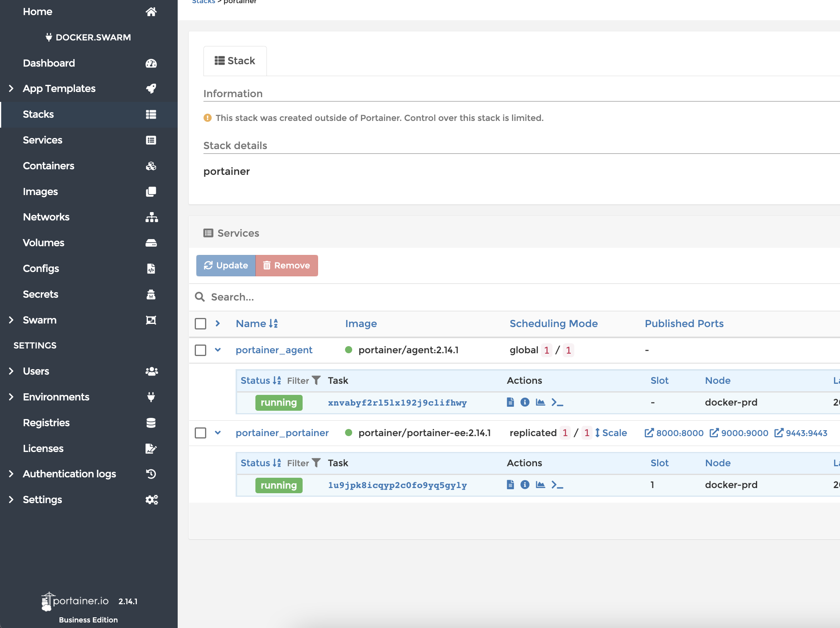Expand App Templates in sidebar
Screen dimensions: 840x628
(11, 88)
